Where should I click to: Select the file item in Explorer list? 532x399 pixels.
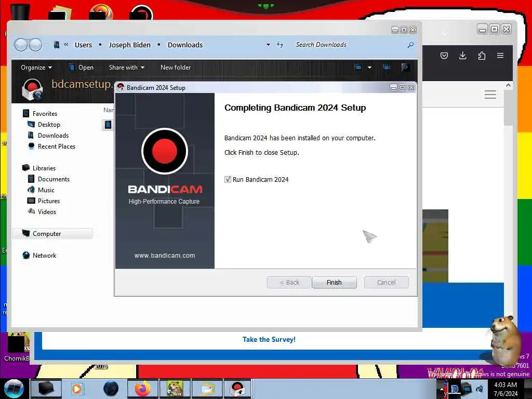(x=108, y=125)
